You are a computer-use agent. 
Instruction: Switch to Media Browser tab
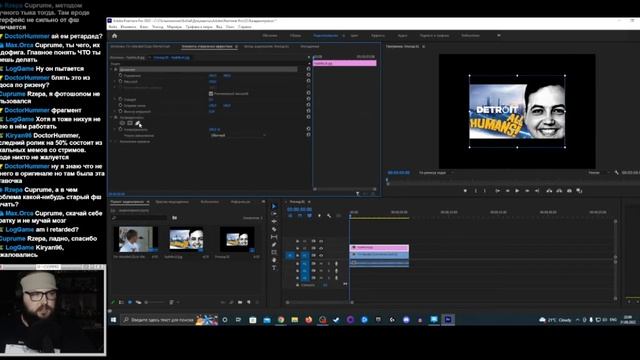[x=171, y=202]
